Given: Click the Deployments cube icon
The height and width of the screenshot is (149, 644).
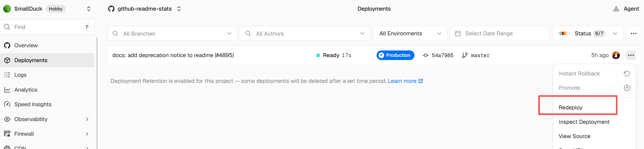Looking at the screenshot, I should coord(7,60).
